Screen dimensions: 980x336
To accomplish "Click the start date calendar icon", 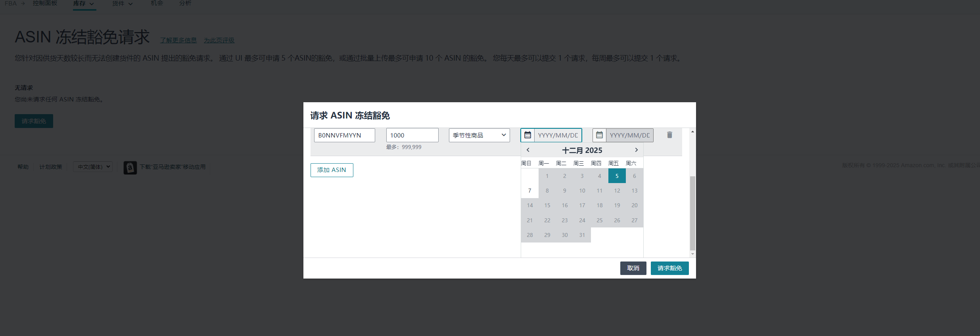I will coord(527,135).
